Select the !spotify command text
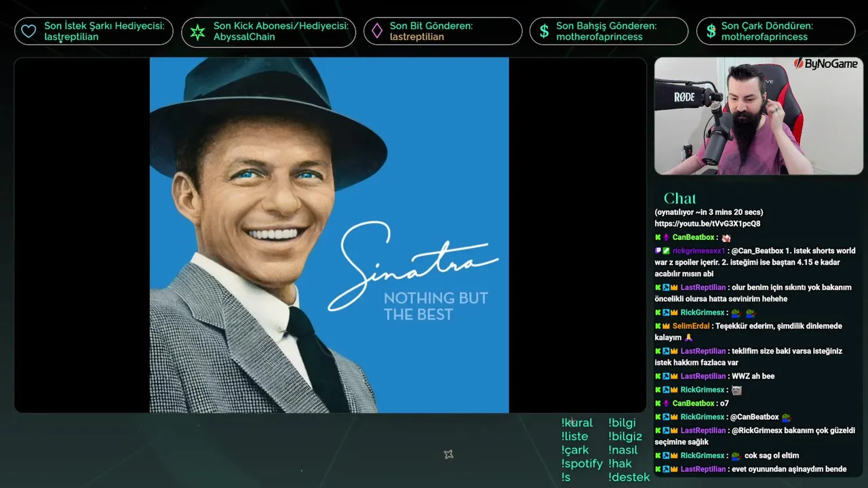Image resolution: width=868 pixels, height=488 pixels. pyautogui.click(x=582, y=464)
